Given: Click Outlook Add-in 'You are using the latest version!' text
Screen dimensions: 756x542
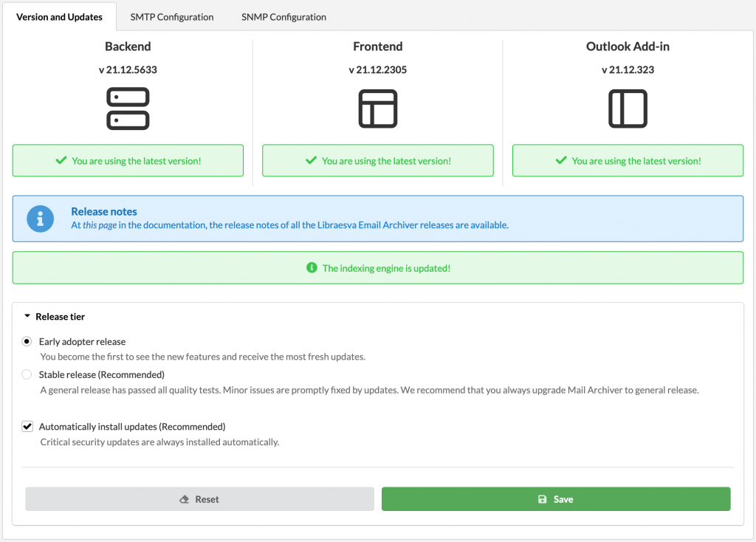Looking at the screenshot, I should [636, 161].
